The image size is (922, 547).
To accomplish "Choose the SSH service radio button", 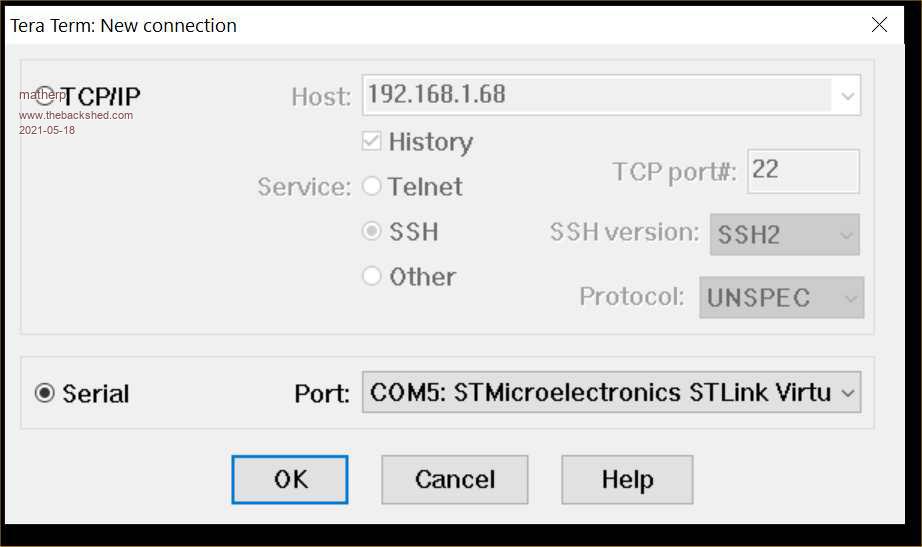I will click(x=372, y=231).
